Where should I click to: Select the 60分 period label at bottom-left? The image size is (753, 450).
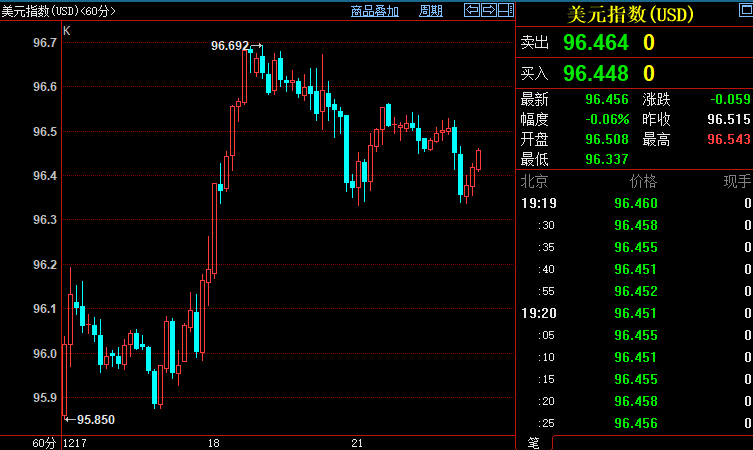point(44,442)
